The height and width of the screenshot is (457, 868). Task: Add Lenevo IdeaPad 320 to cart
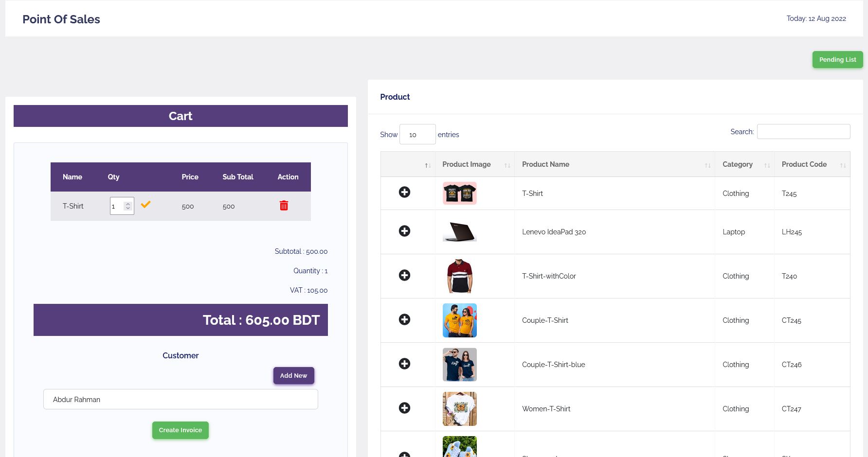coord(404,231)
